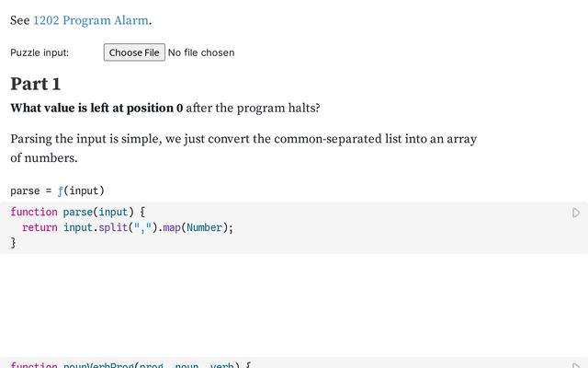The height and width of the screenshot is (368, 588).
Task: Click the Part 1 heading
Action: pyautogui.click(x=36, y=84)
